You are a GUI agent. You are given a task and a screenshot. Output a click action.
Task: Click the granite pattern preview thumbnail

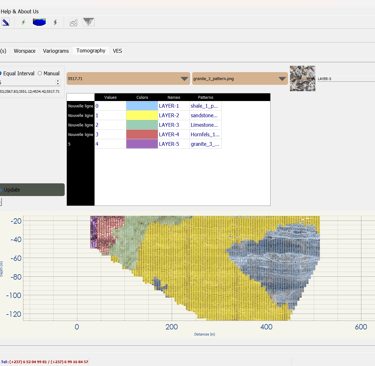(302, 78)
